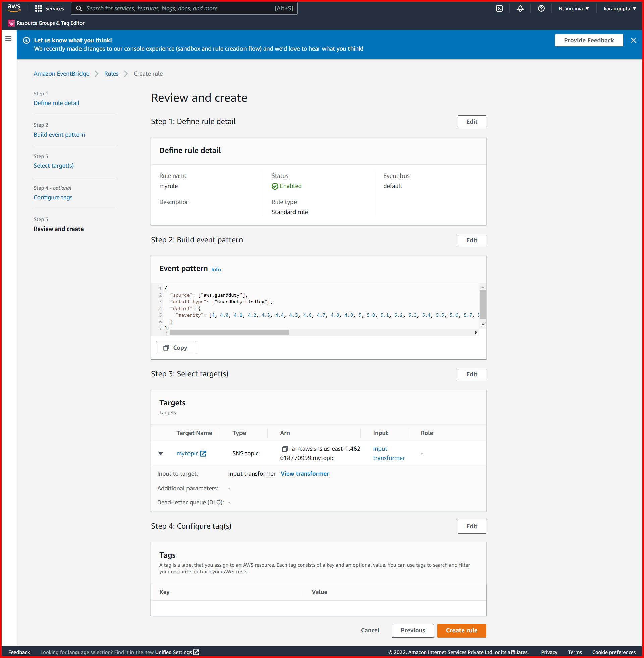Go to Build event pattern step
The width and height of the screenshot is (644, 658).
[59, 134]
